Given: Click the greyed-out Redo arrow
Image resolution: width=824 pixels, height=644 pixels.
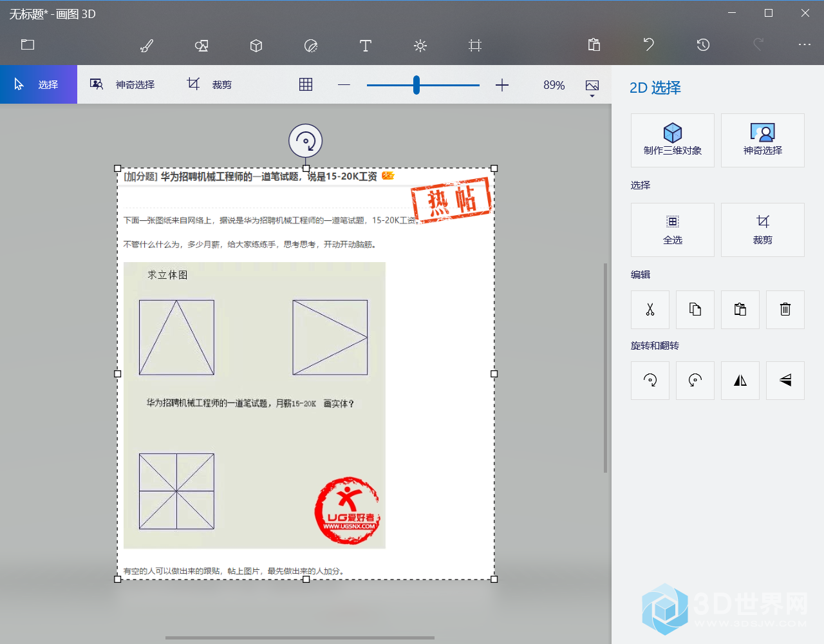Looking at the screenshot, I should point(758,44).
